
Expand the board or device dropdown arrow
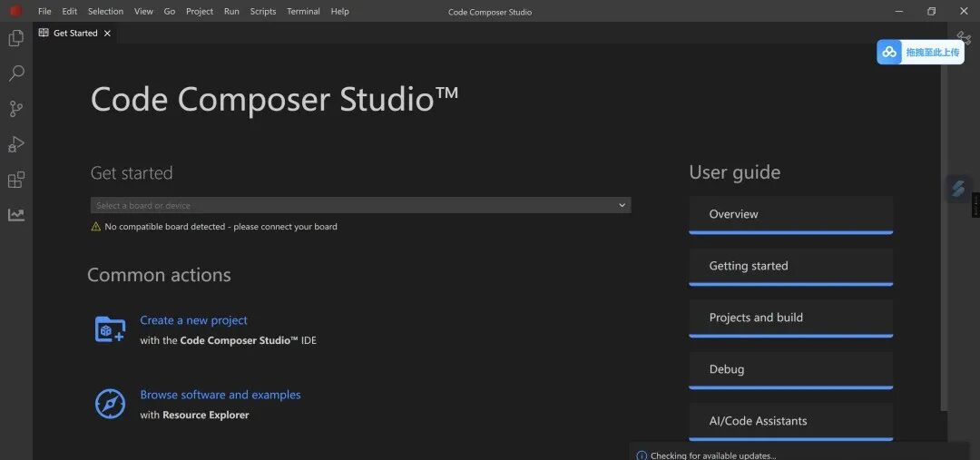[x=622, y=205]
